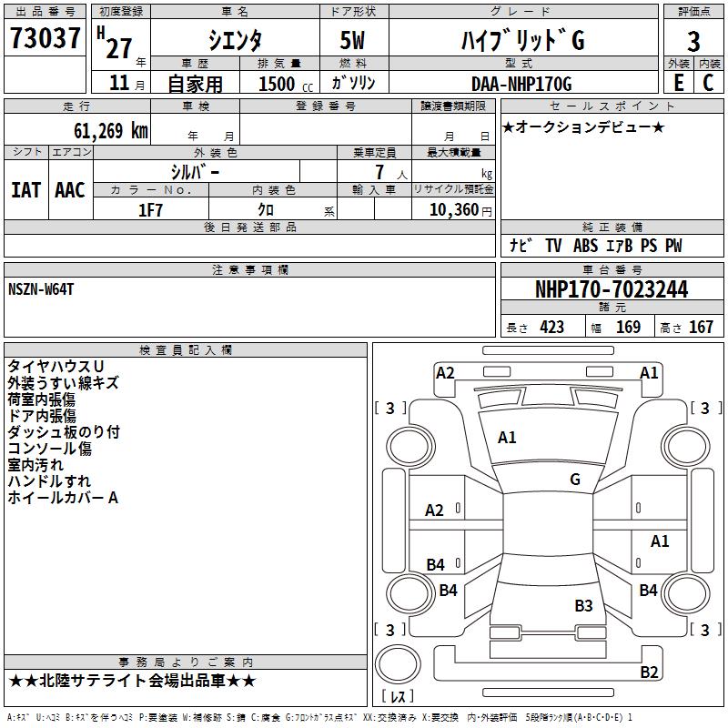Image resolution: width=728 pixels, height=728 pixels.
Task: Click lot number 73037
Action: pyautogui.click(x=45, y=37)
